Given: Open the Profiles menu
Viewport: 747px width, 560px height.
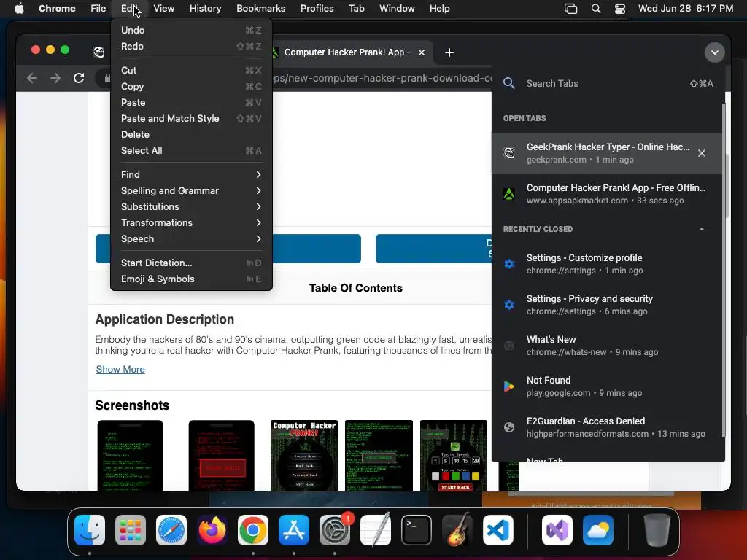Looking at the screenshot, I should (x=317, y=8).
